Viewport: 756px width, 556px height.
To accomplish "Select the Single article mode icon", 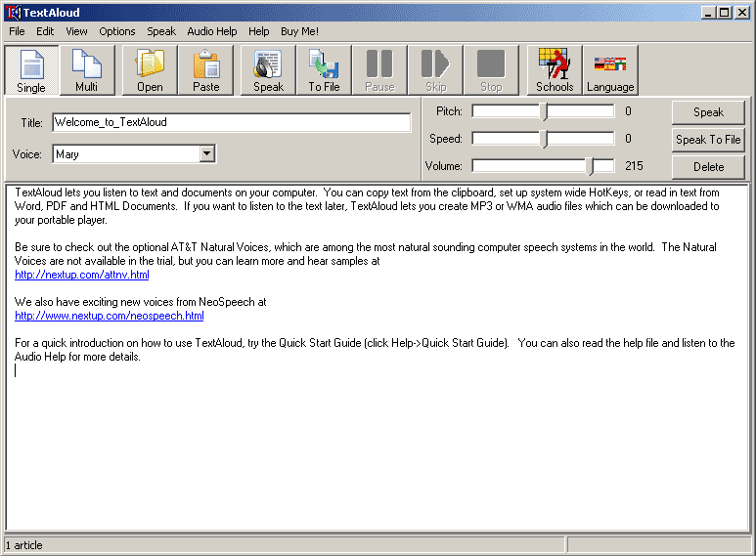I will tap(31, 70).
